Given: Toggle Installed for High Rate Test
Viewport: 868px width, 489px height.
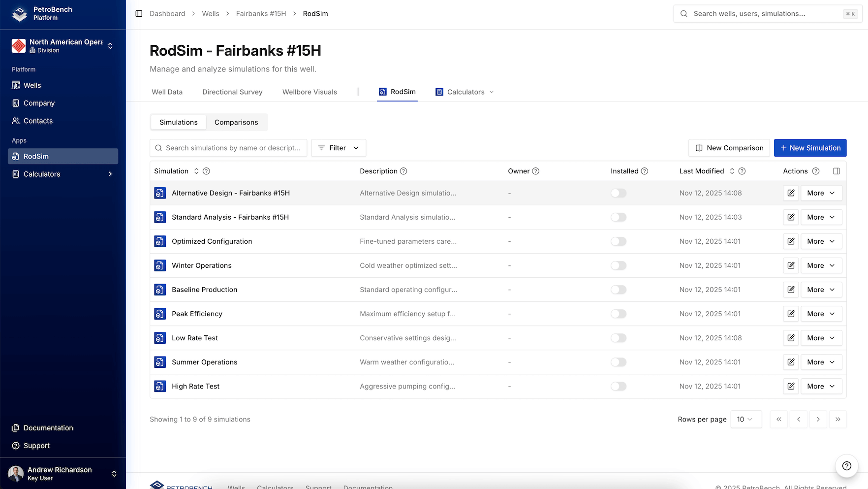Looking at the screenshot, I should click(619, 386).
